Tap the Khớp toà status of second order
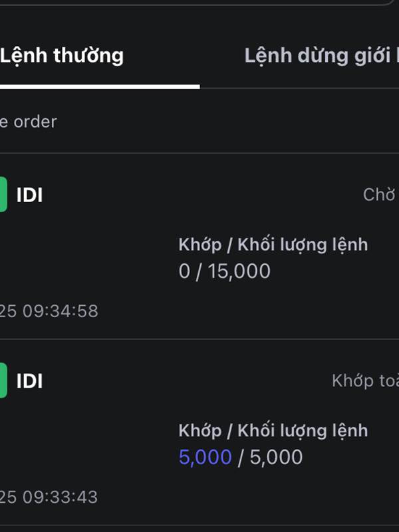This screenshot has width=399, height=532. pos(365,381)
